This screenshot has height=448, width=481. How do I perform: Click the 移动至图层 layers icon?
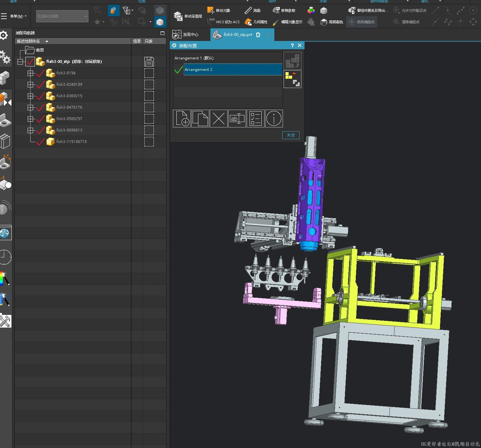(188, 16)
